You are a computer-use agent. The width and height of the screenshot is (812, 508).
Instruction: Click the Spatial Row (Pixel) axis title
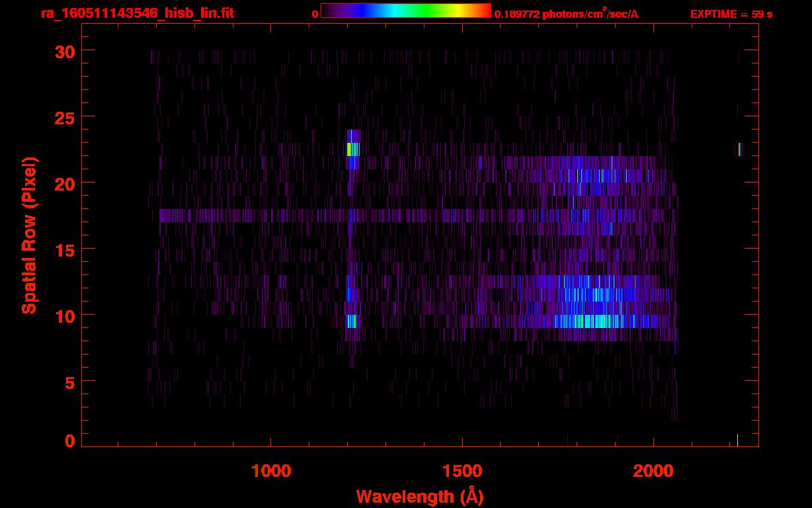point(30,235)
